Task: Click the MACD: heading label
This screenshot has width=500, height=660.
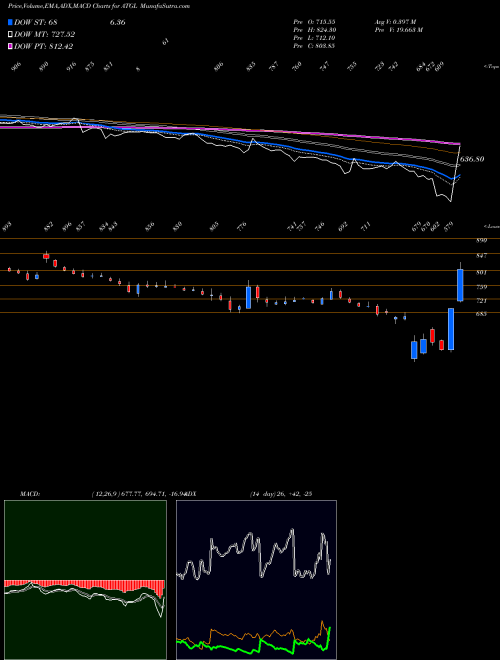Action: click(30, 494)
